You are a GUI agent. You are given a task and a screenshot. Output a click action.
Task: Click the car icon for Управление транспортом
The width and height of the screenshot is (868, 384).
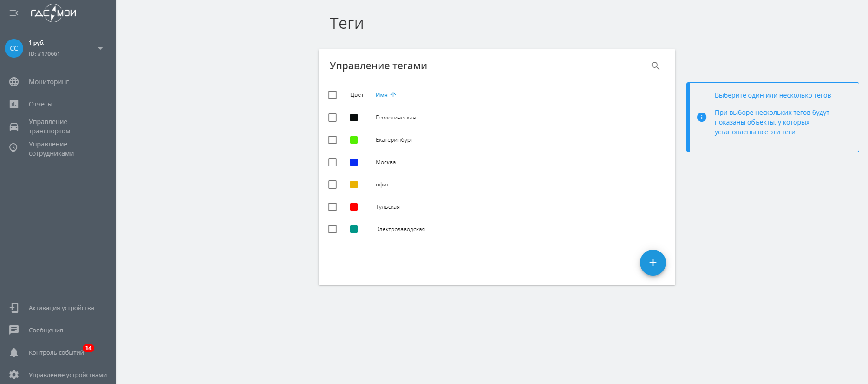14,126
